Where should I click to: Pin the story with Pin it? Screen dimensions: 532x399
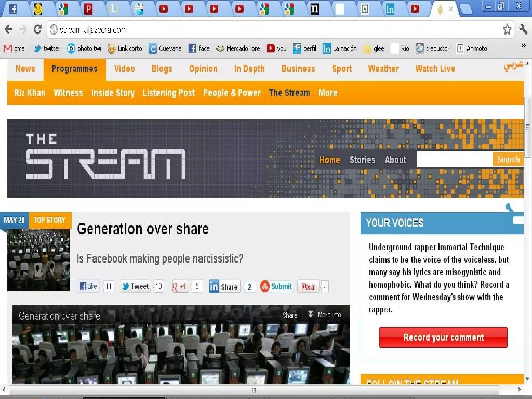308,287
